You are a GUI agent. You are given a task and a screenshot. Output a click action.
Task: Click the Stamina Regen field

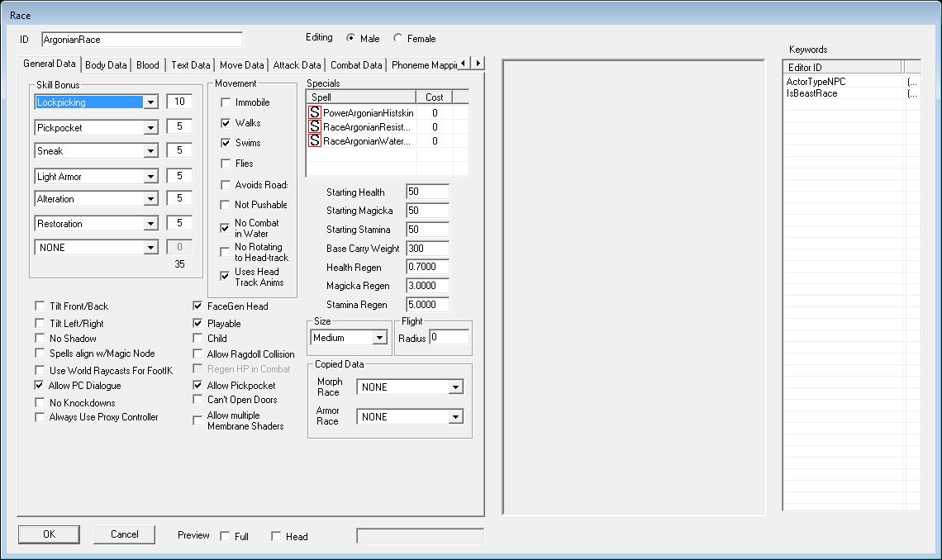coord(427,304)
